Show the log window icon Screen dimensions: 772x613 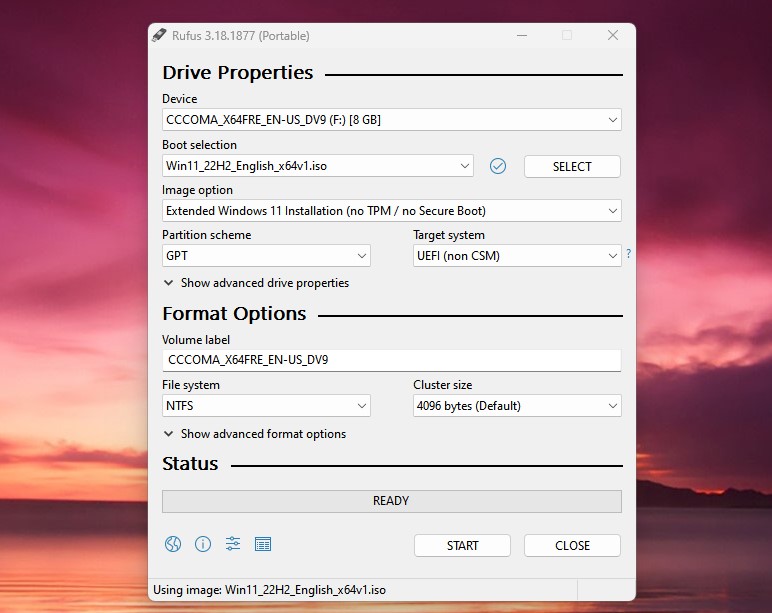tap(263, 544)
